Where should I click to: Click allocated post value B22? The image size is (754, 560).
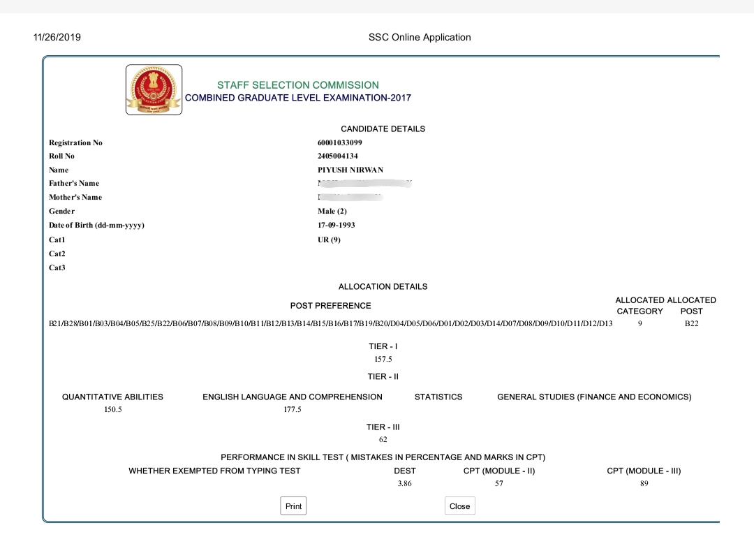(x=691, y=324)
